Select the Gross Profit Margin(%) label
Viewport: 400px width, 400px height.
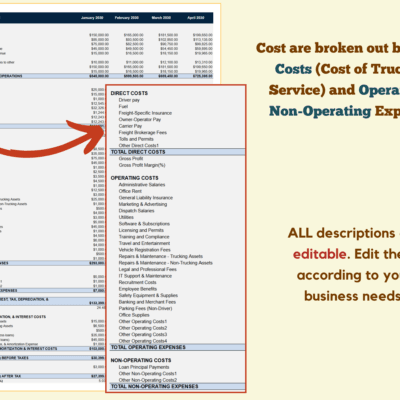(142, 165)
